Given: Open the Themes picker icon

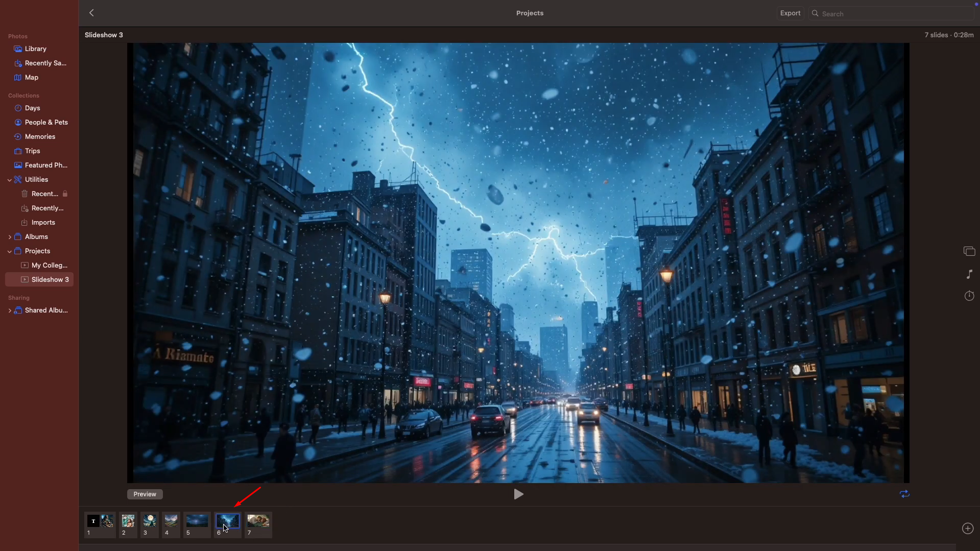Looking at the screenshot, I should pyautogui.click(x=969, y=251).
